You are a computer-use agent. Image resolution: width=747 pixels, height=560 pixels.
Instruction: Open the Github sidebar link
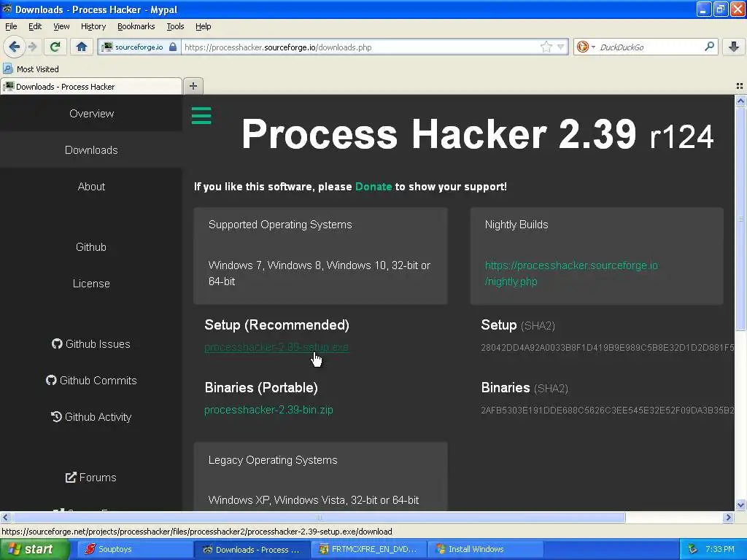[91, 246]
